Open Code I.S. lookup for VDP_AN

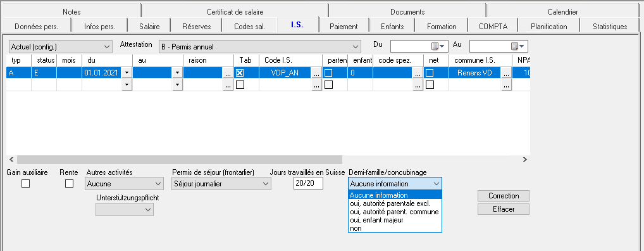coord(316,73)
